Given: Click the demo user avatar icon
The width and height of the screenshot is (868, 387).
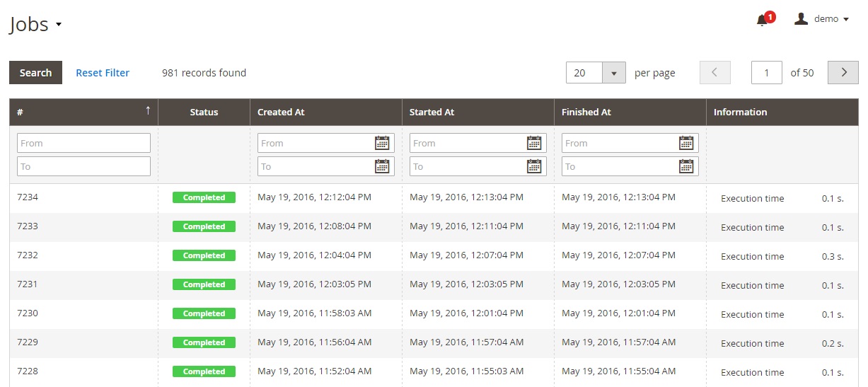Looking at the screenshot, I should tap(801, 19).
